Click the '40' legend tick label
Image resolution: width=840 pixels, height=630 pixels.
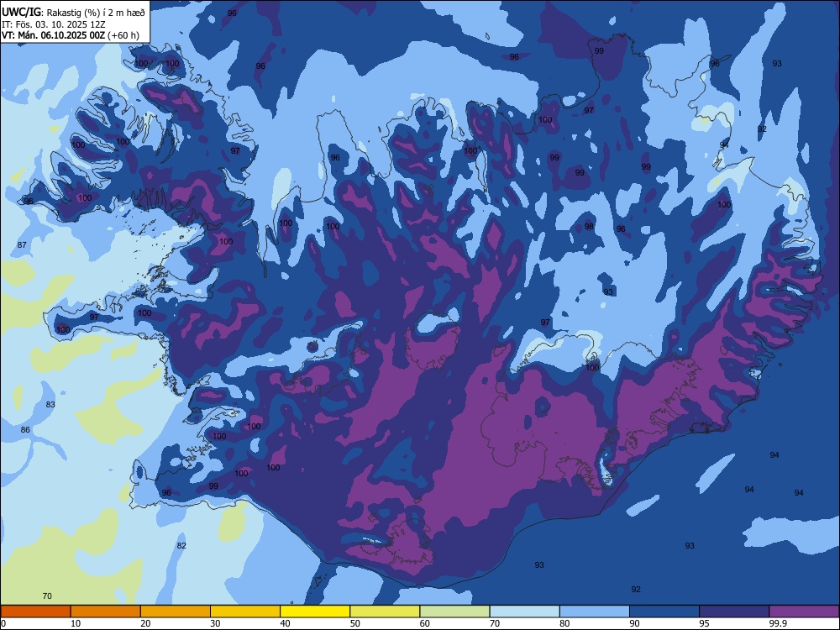click(286, 623)
